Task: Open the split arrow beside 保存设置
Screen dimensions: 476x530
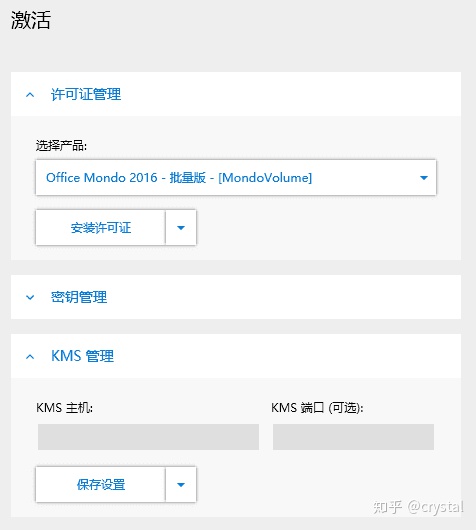Action: coord(181,484)
